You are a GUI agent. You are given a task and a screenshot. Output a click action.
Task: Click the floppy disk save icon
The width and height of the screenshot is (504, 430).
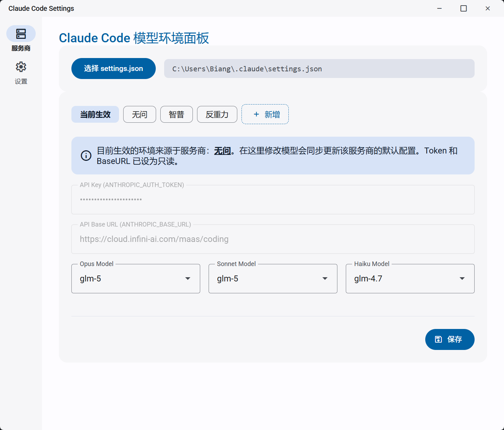pos(438,339)
